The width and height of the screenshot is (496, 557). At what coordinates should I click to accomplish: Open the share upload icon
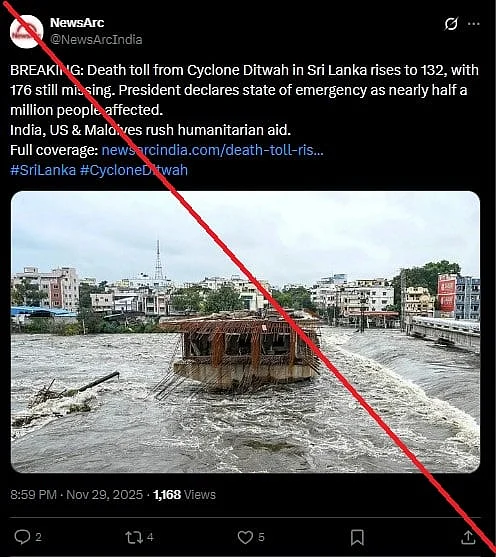468,537
